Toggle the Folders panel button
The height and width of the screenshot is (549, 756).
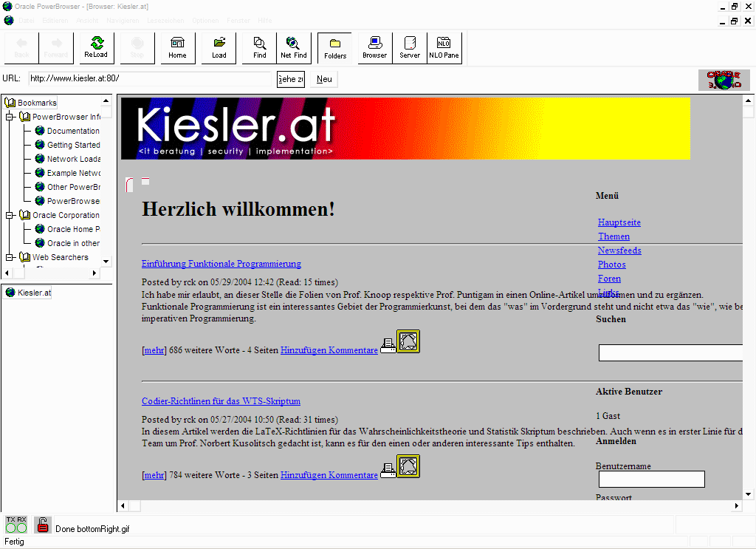(335, 48)
